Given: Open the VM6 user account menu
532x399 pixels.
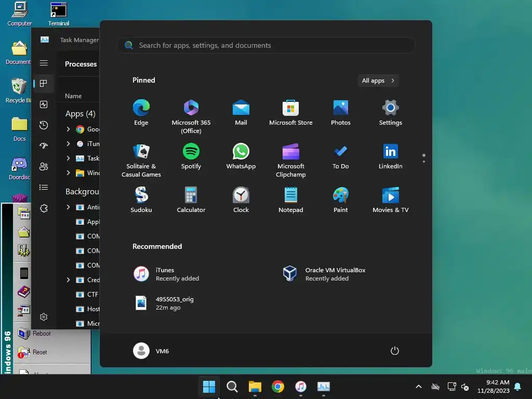Looking at the screenshot, I should [151, 351].
